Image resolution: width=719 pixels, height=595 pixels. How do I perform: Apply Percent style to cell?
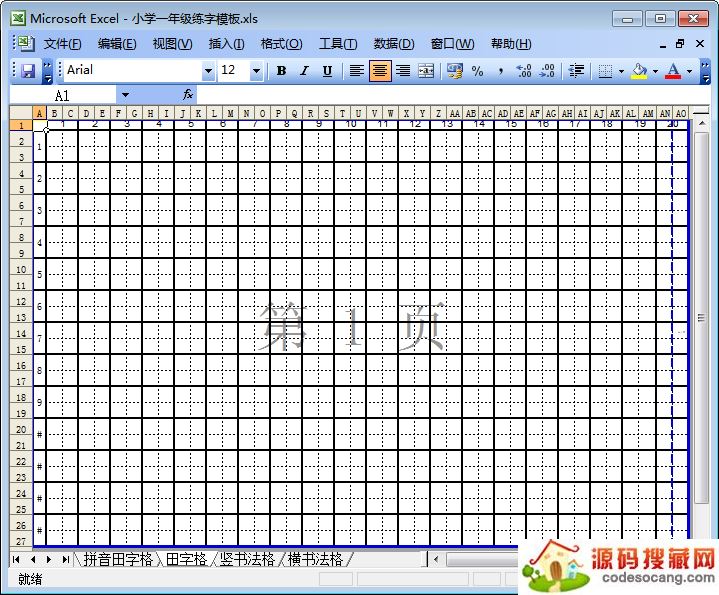point(478,71)
